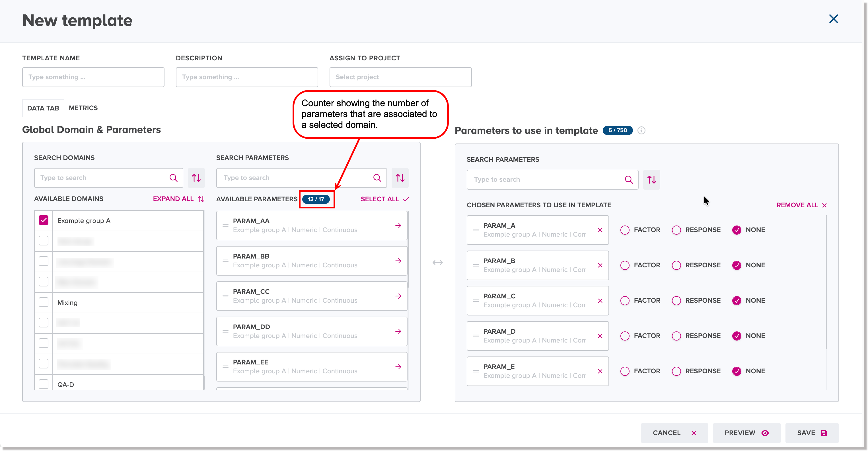Screen dimensions: 868x451
Task: Check the QA-D domain checkbox
Action: 44,384
